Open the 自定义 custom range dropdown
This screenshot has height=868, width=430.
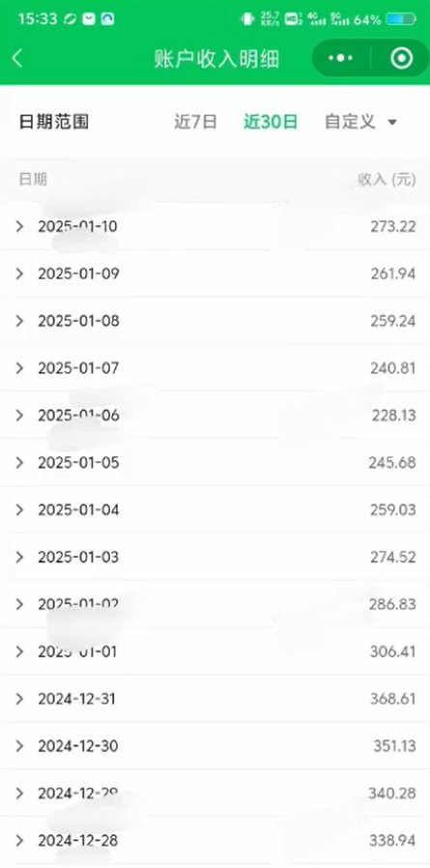pyautogui.click(x=360, y=121)
